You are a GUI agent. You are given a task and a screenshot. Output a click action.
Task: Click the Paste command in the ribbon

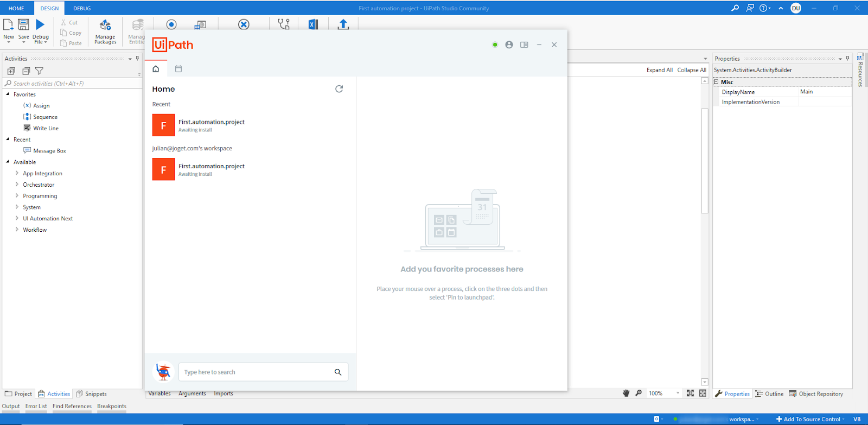71,43
